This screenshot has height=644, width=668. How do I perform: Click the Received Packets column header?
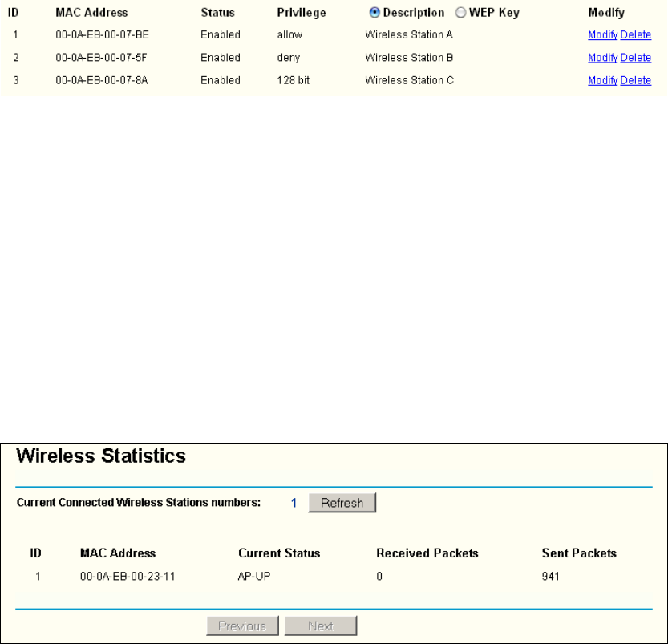(x=427, y=553)
